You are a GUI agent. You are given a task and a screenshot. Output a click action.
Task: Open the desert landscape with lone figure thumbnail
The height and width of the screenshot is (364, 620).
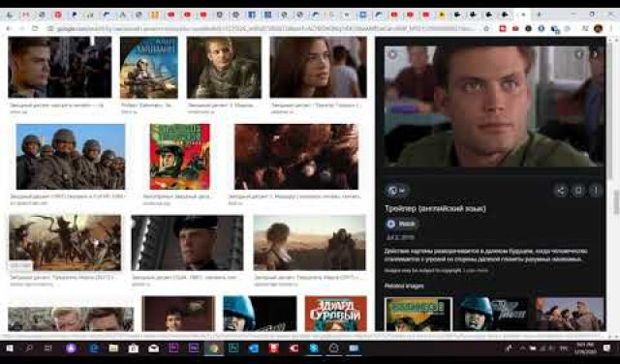point(310,243)
